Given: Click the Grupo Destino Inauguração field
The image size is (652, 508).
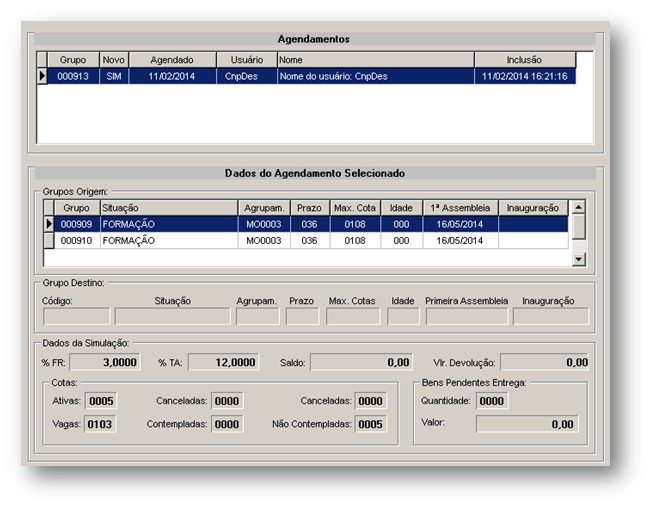Looking at the screenshot, I should 551,316.
